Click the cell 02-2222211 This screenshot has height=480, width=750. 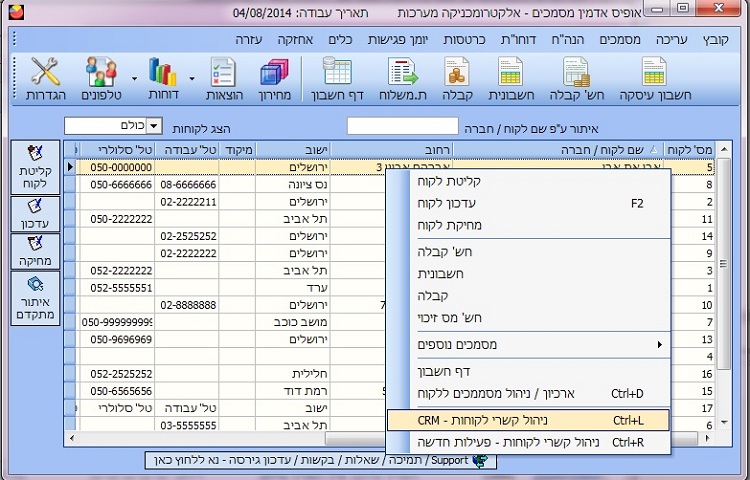click(187, 202)
